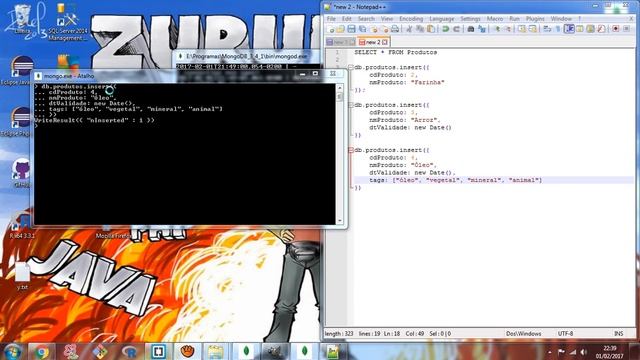Collapse the Farinha insert block fold marker
The height and width of the screenshot is (360, 640).
coord(351,67)
